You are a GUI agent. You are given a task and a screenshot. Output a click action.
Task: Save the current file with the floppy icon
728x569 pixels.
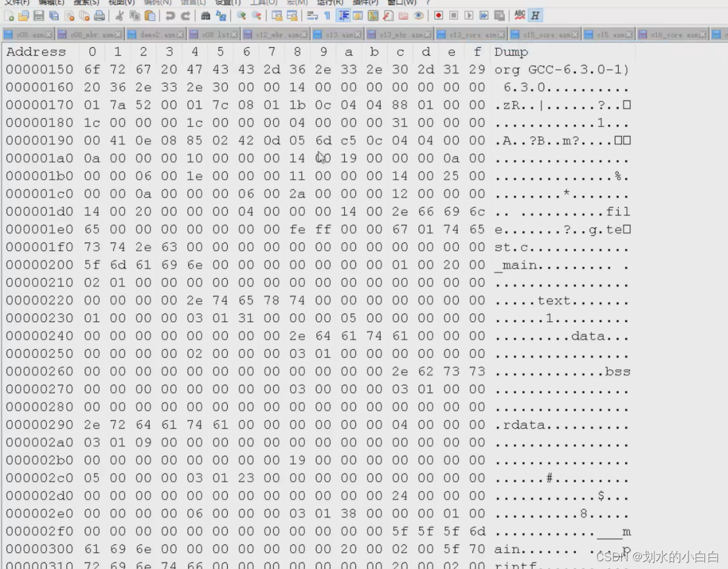[x=39, y=16]
